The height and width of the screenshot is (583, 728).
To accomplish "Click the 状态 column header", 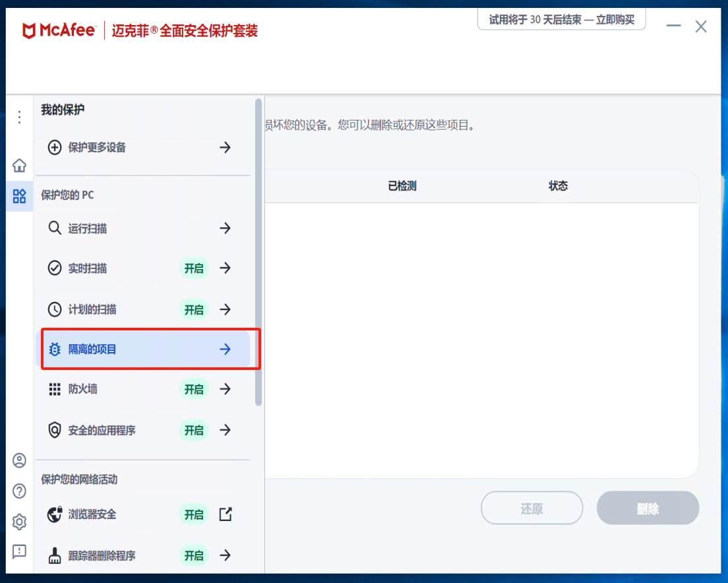I will click(558, 186).
